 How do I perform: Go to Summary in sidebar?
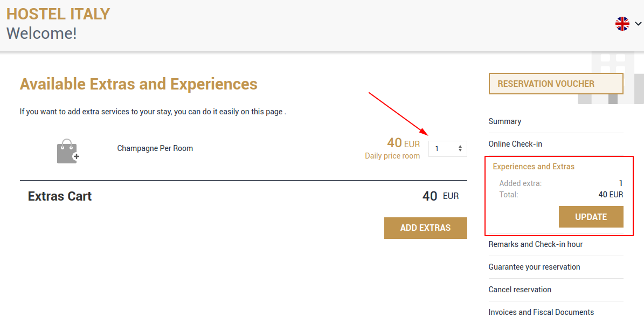click(x=505, y=121)
